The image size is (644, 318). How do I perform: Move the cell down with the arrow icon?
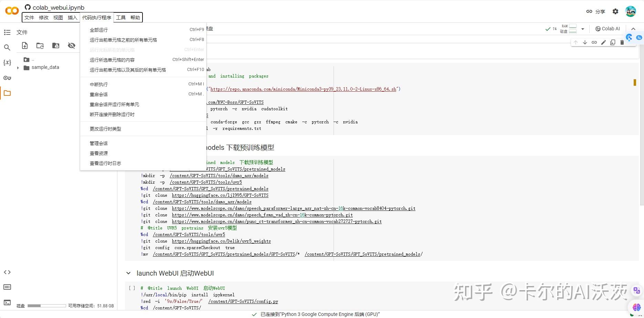tap(585, 42)
